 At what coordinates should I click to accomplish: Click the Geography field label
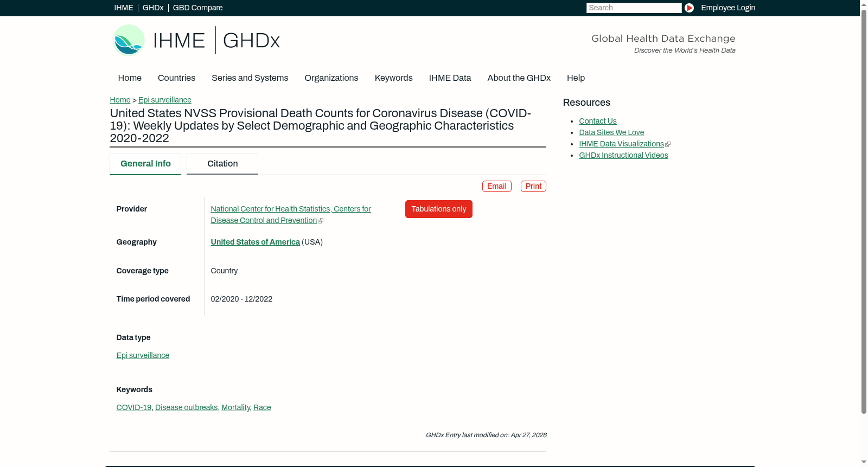click(137, 242)
